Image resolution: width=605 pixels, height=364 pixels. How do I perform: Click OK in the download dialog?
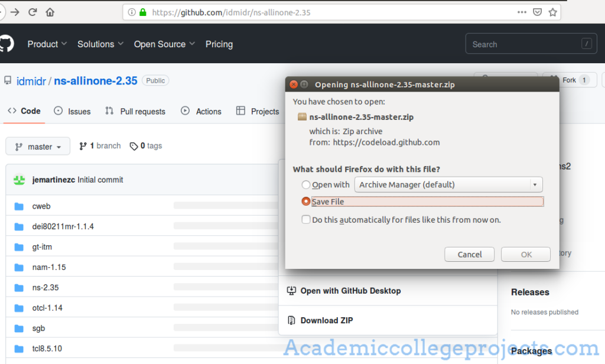(x=526, y=254)
